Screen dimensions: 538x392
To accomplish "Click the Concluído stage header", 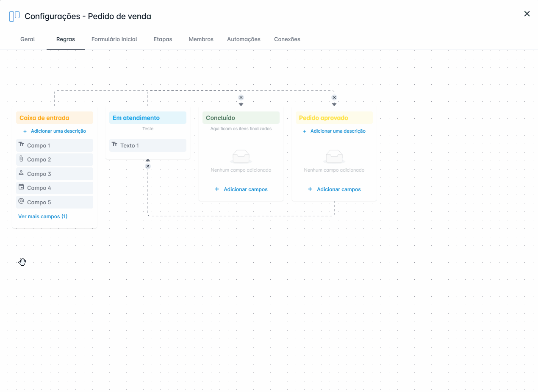I will click(x=241, y=118).
